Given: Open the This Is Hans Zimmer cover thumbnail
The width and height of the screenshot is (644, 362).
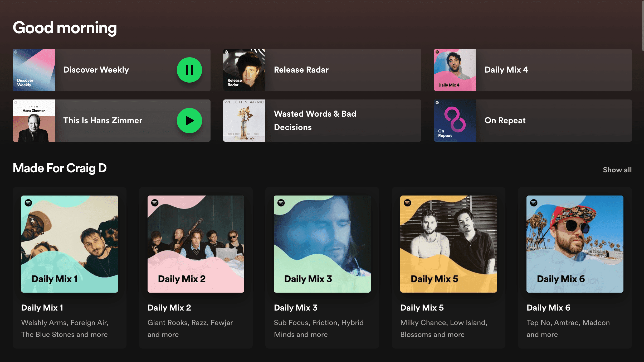Looking at the screenshot, I should coord(34,120).
